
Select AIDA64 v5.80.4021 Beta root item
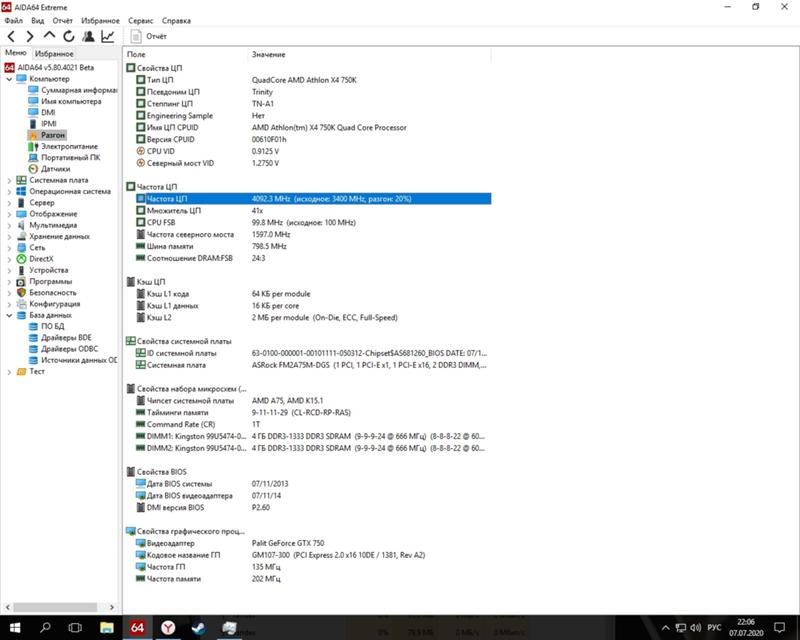click(x=49, y=67)
